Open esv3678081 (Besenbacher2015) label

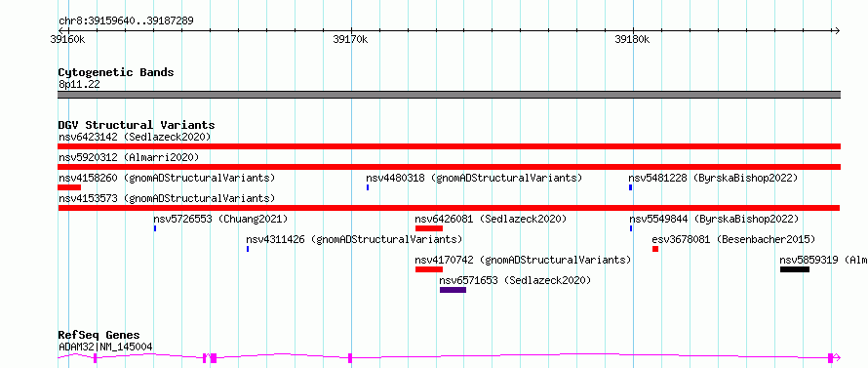coord(733,239)
